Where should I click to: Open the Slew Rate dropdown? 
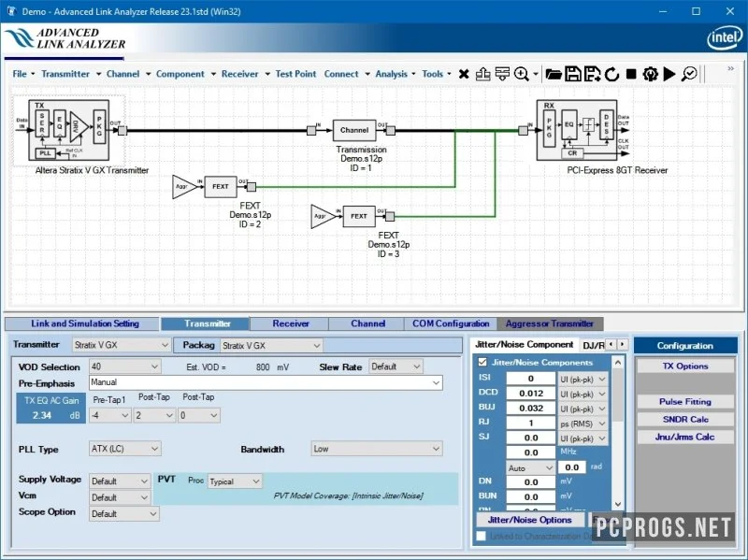[x=396, y=366]
